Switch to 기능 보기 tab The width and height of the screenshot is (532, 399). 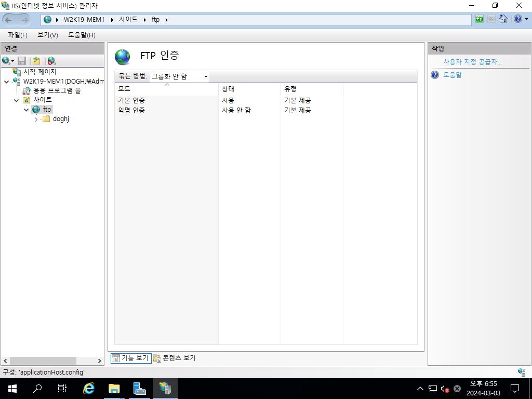pos(131,358)
